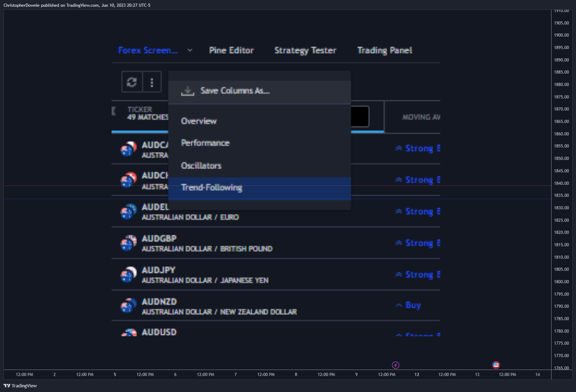Click the AUDUSD ticker name
The image size is (576, 392).
[159, 332]
